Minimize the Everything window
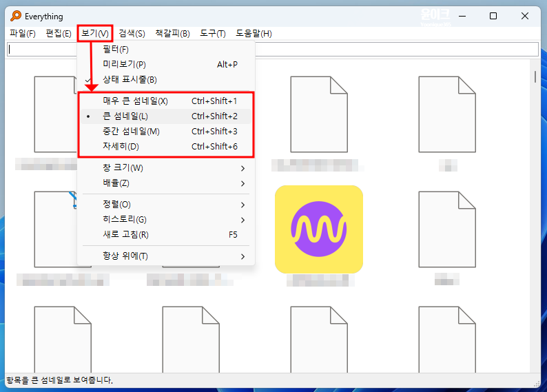 pyautogui.click(x=462, y=16)
